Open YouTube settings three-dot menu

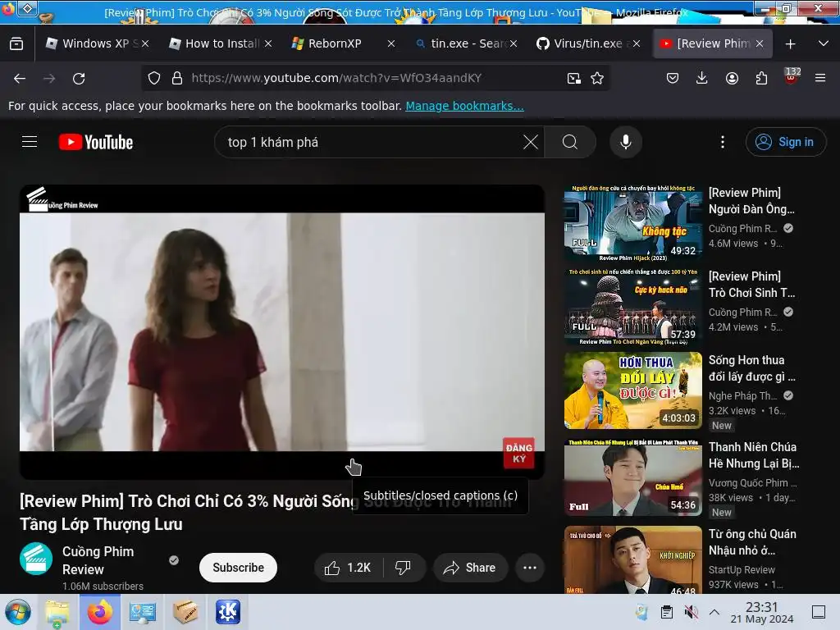723,142
